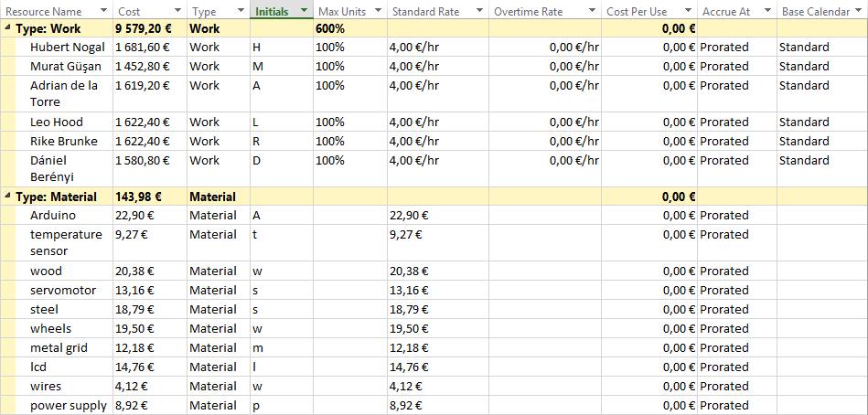Open the Cost Per Use filter dropdown
The height and width of the screenshot is (415, 868).
(x=687, y=11)
